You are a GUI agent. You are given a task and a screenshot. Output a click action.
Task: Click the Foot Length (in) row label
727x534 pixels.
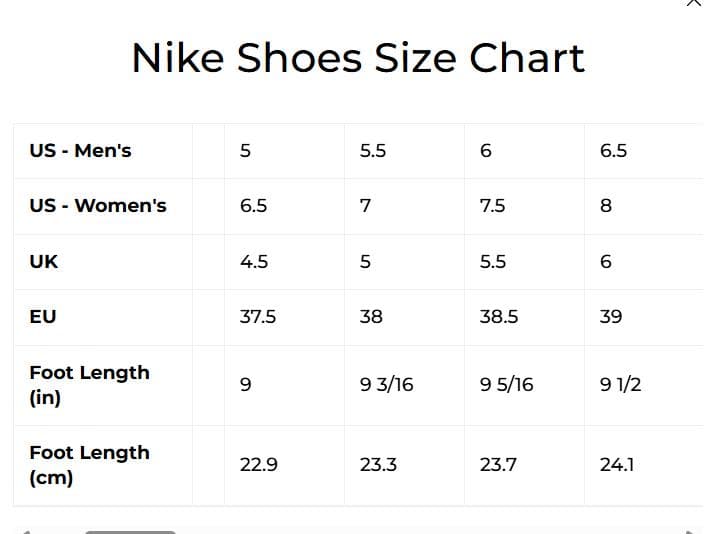pos(89,385)
